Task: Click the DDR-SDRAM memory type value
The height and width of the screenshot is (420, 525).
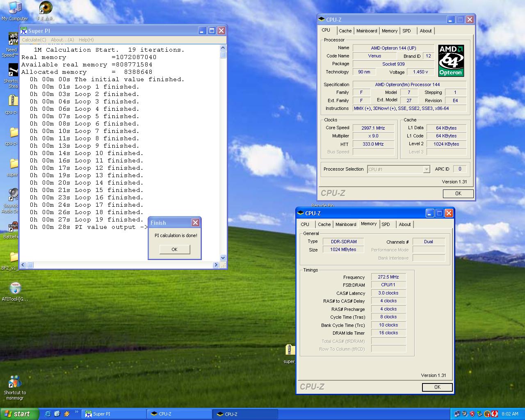Action: 344,242
